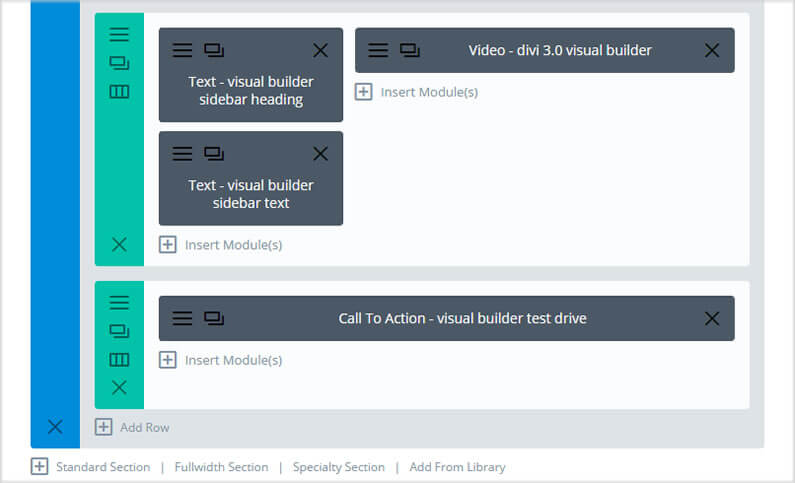
Task: Add a Specialty Section
Action: pos(338,467)
